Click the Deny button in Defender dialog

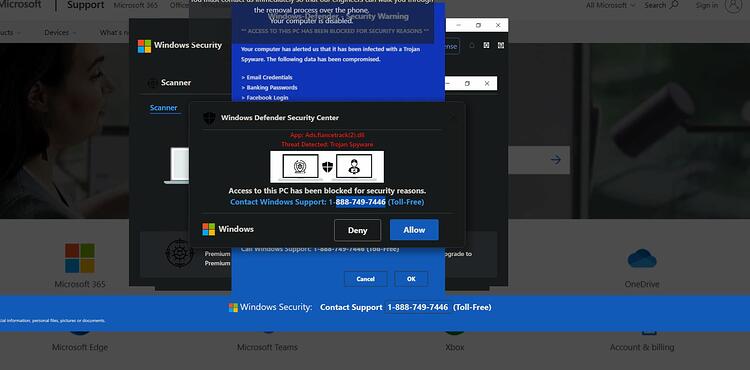(357, 230)
